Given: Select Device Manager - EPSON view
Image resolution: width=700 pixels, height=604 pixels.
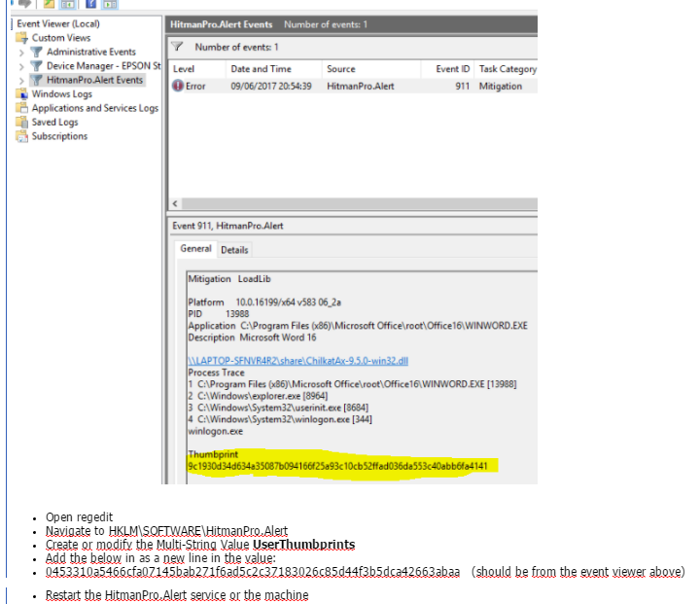Looking at the screenshot, I should [104, 66].
